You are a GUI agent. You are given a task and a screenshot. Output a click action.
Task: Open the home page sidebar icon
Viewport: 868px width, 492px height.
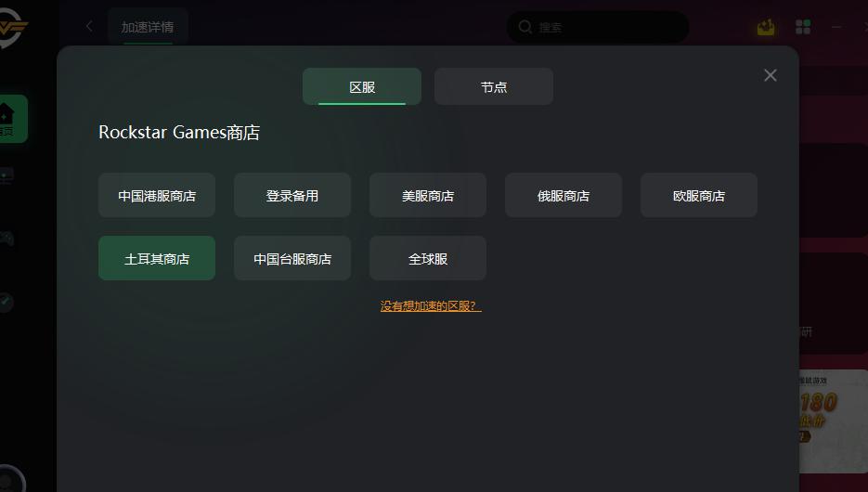point(11,119)
